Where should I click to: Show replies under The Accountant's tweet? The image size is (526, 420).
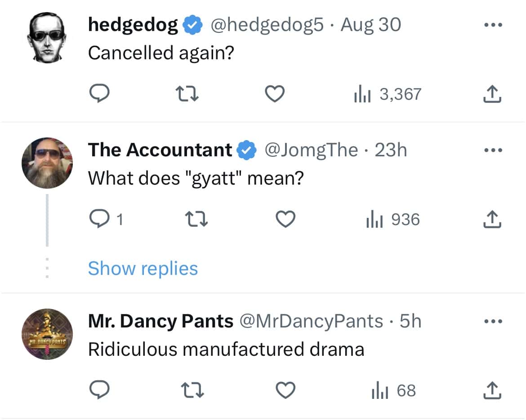(x=143, y=268)
